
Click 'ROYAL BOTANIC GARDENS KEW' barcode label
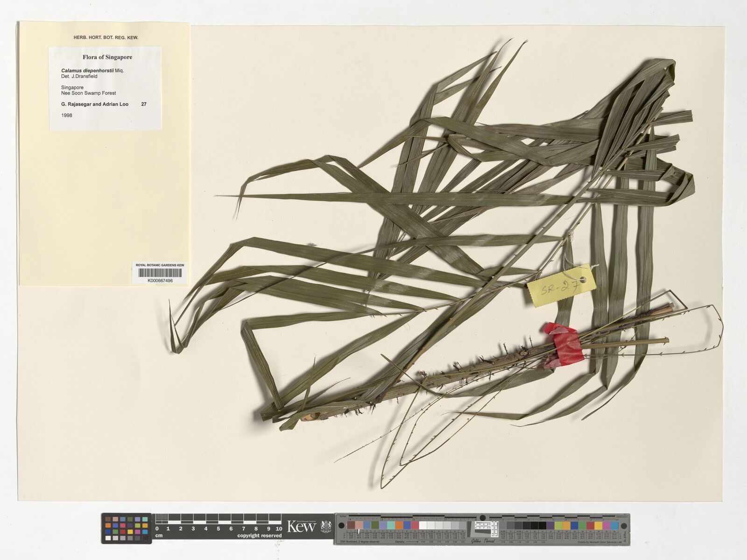160,265
